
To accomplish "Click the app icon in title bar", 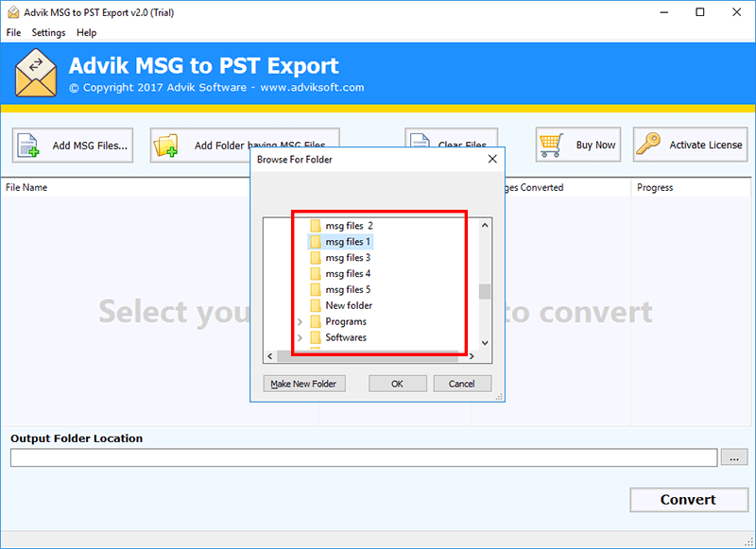I will coord(13,12).
